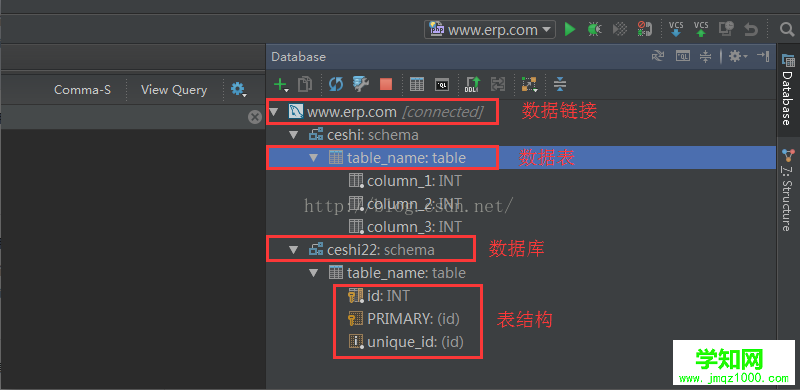Collapse the ceshi22 schema node
The image size is (800, 390).
(x=293, y=250)
